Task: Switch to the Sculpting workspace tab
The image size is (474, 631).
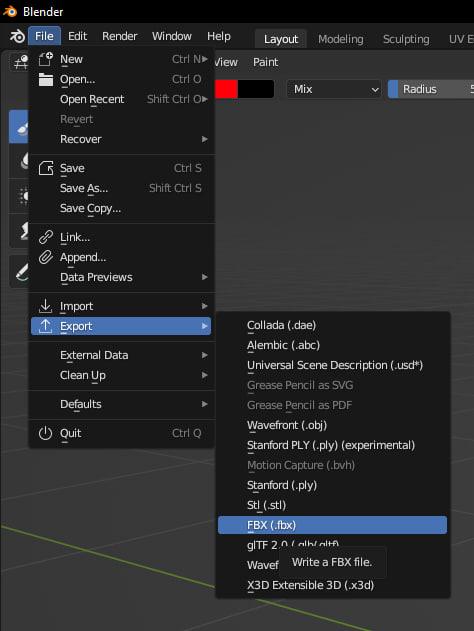Action: coord(406,39)
